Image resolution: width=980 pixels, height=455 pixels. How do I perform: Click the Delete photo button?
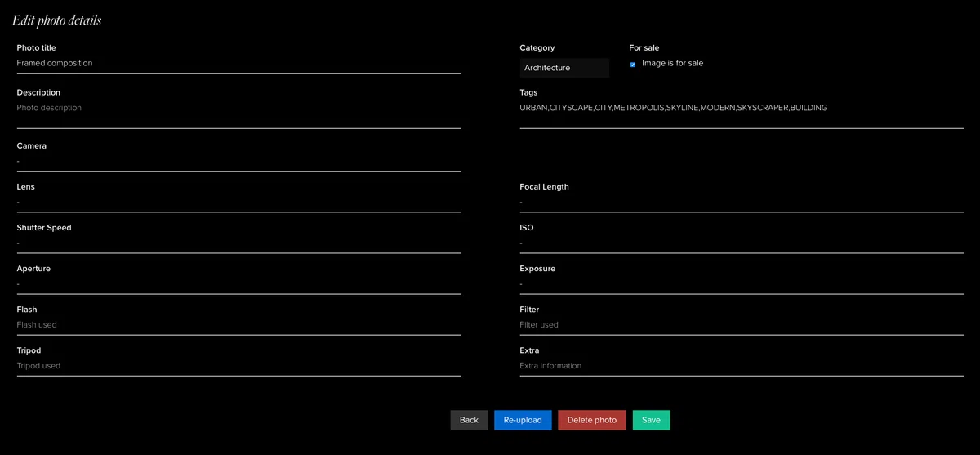coord(592,420)
